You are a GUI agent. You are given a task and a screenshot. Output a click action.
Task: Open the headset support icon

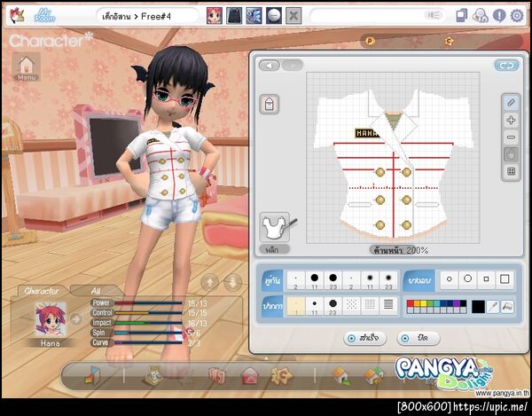(480, 16)
